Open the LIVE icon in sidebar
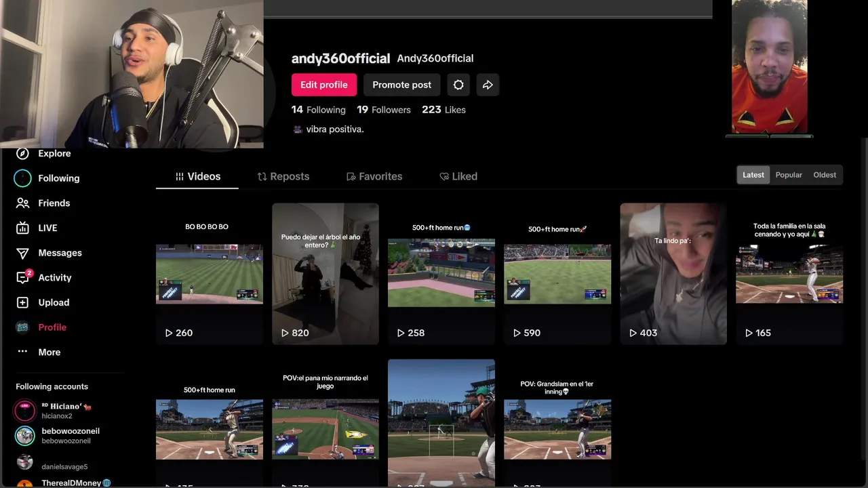 click(x=22, y=228)
